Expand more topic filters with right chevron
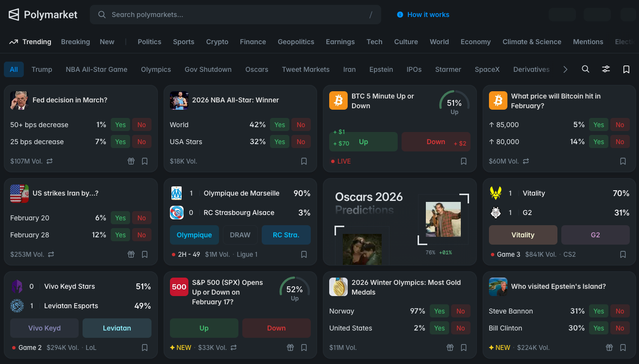The height and width of the screenshot is (364, 639). (x=565, y=69)
